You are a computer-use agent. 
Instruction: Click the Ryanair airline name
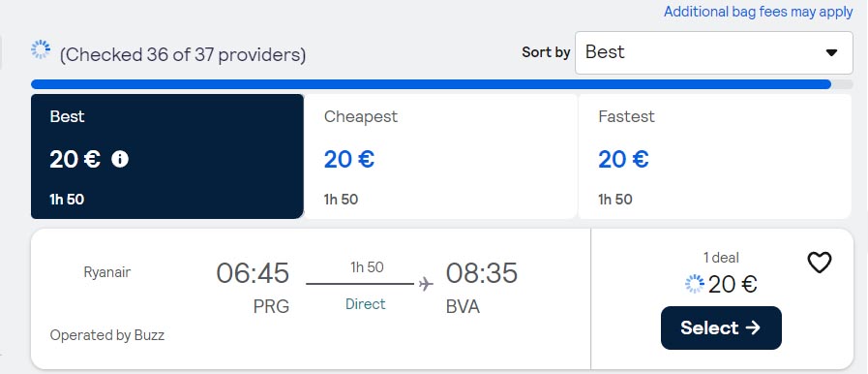coord(106,272)
